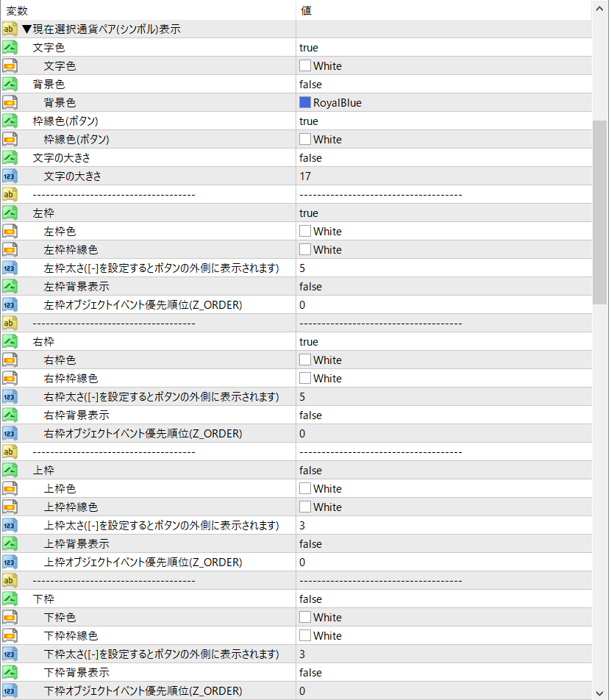611x700 pixels.
Task: Click the White swatch in the 左枠色 row
Action: [305, 231]
